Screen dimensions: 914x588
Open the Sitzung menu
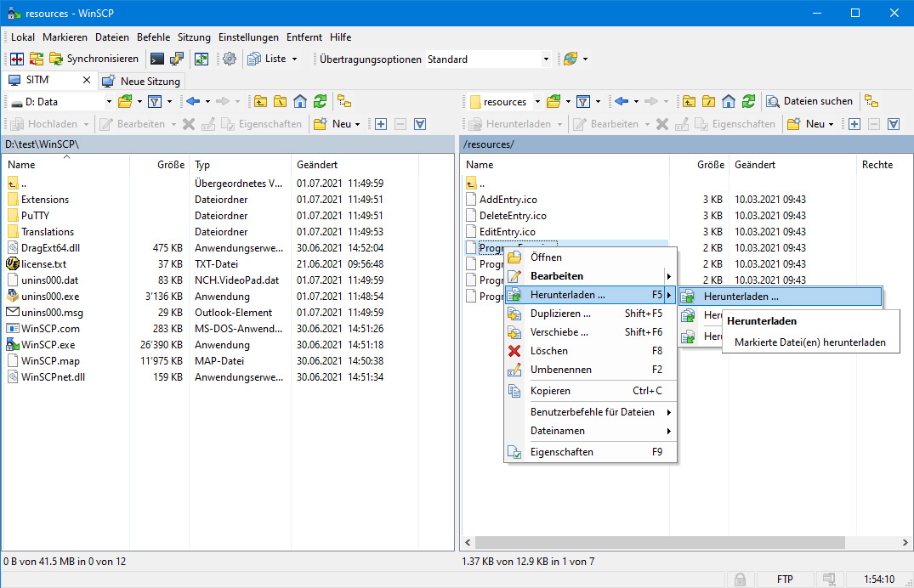194,37
